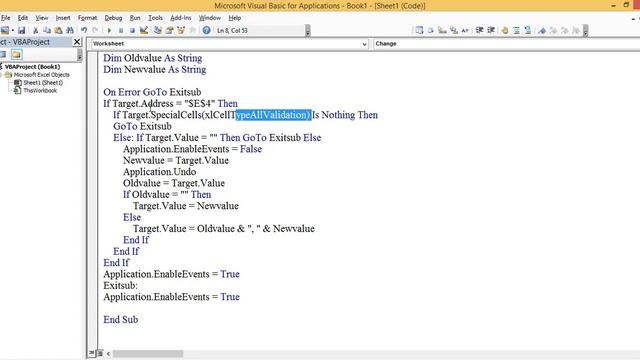640x360 pixels.
Task: Switch to Procedure View at editor bottom-left
Action: click(92, 353)
